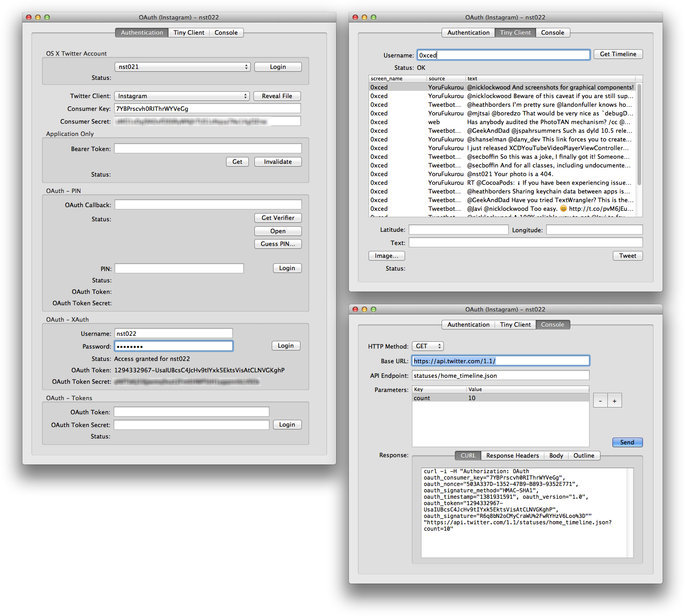The height and width of the screenshot is (616, 685).
Task: Click the timeline table vertical scrollbar
Action: pyautogui.click(x=639, y=135)
